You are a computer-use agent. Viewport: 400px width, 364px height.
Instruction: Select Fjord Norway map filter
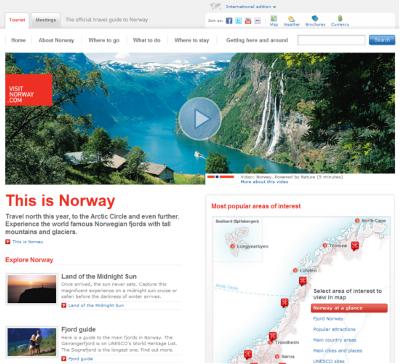328,319
